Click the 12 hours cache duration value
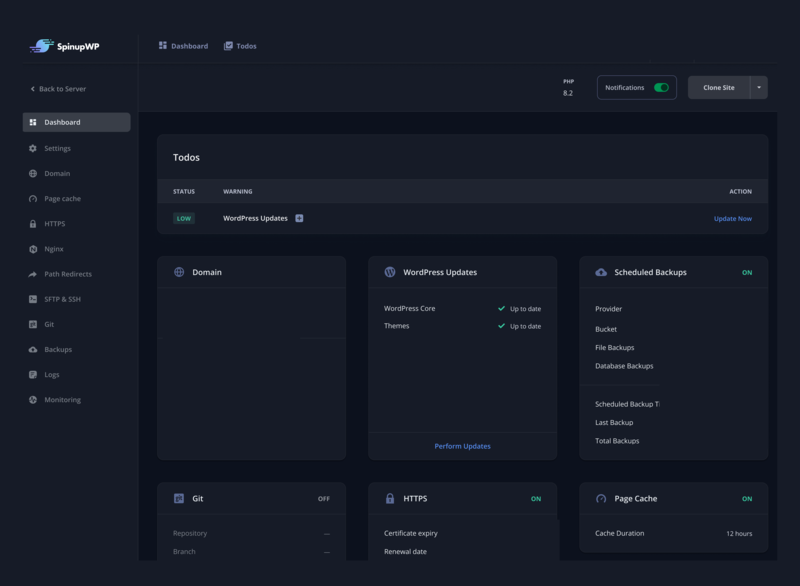This screenshot has width=800, height=586. [739, 533]
